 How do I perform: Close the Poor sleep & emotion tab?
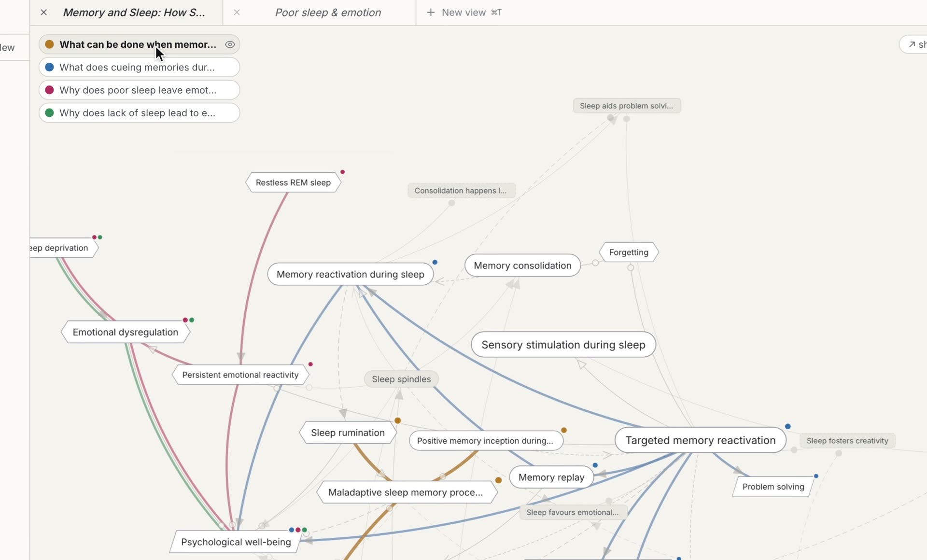(x=237, y=13)
